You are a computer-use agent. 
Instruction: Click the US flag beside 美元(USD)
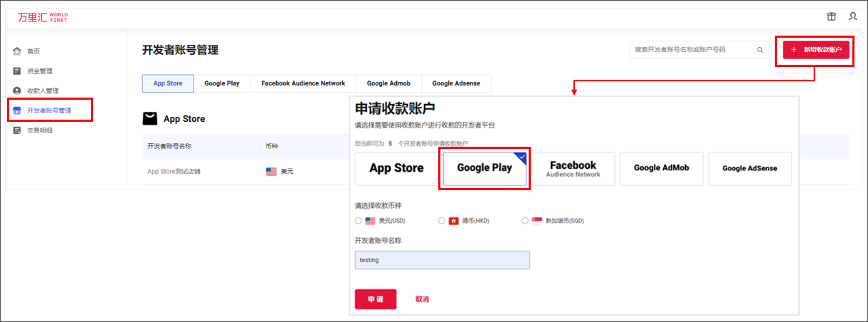(x=370, y=221)
